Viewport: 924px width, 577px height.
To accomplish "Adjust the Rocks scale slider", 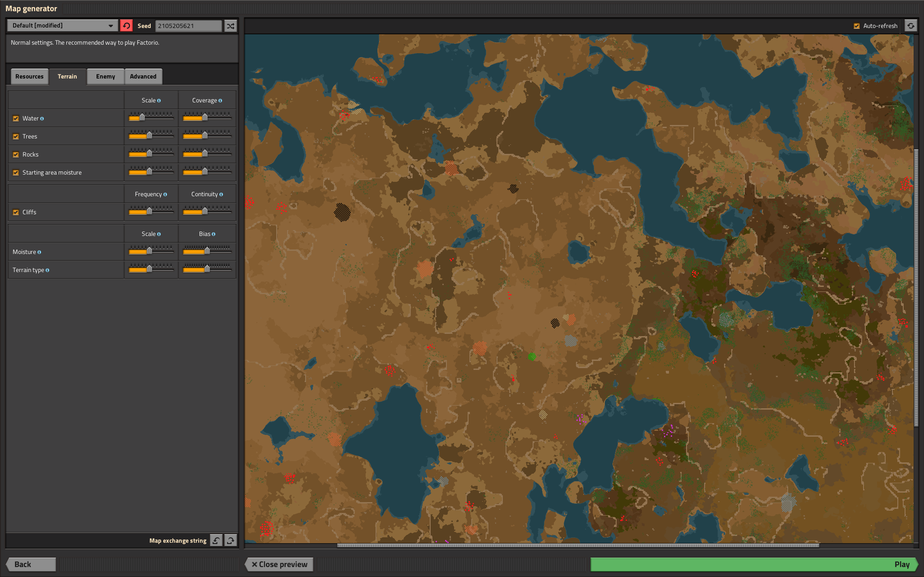I will pos(151,153).
